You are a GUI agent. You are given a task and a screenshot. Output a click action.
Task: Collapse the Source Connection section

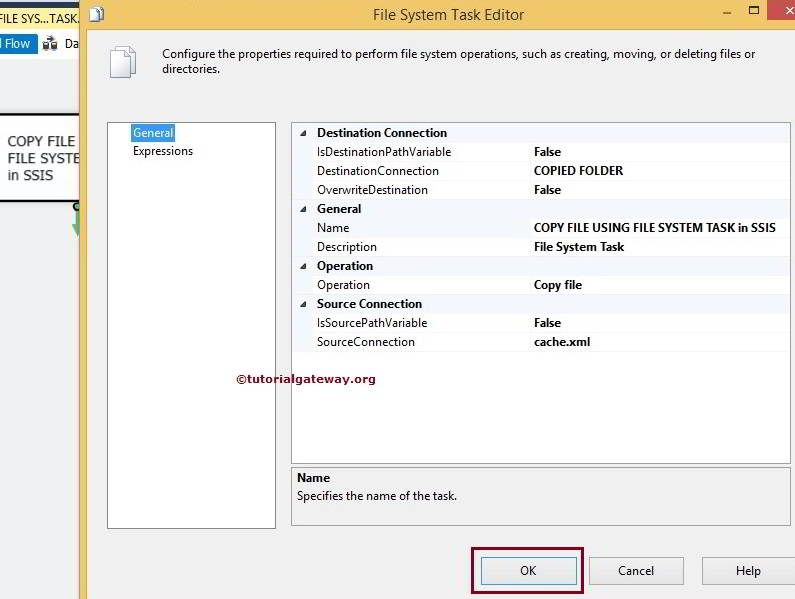point(303,304)
